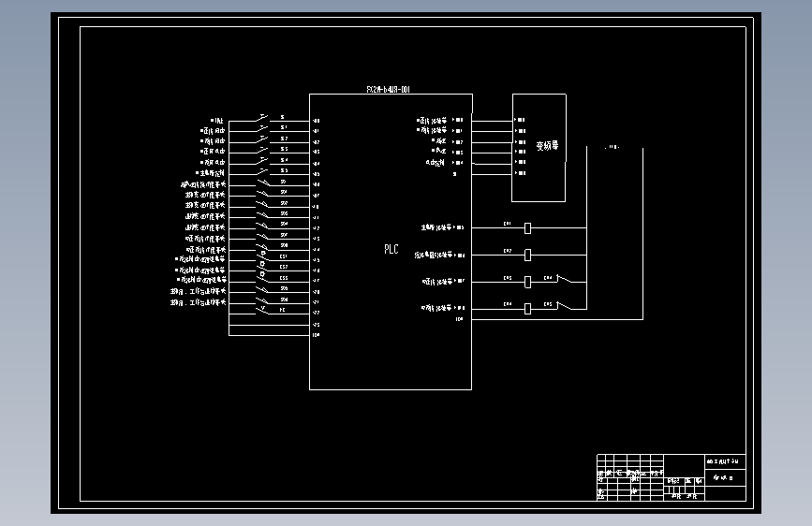
Task: Click the third contactor coil next to the upper interlock contact
Action: tap(527, 282)
